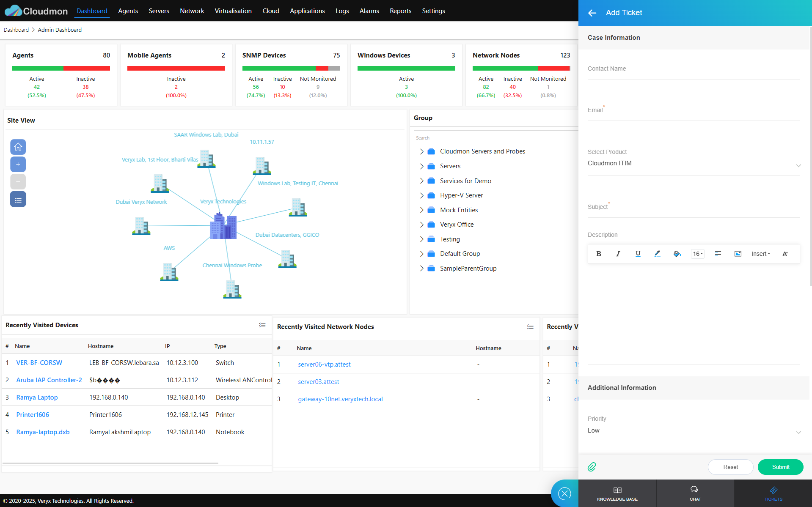This screenshot has height=507, width=812.
Task: Open the server06-vtp.attest node link
Action: [x=324, y=364]
